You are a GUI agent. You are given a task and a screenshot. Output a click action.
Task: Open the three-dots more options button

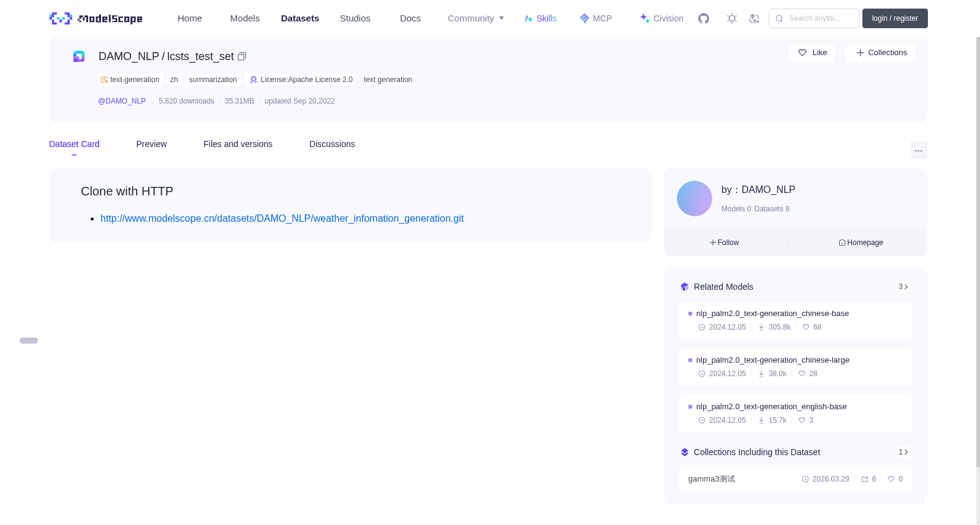click(x=918, y=150)
